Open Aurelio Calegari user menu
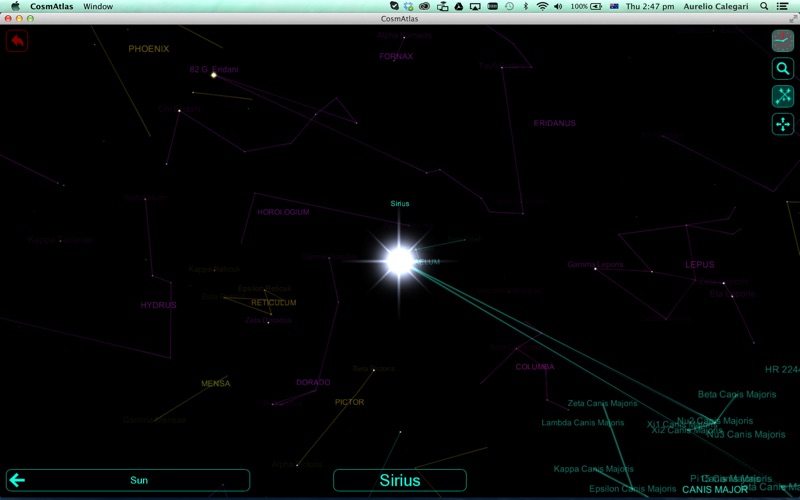The width and height of the screenshot is (800, 500). pos(715,6)
